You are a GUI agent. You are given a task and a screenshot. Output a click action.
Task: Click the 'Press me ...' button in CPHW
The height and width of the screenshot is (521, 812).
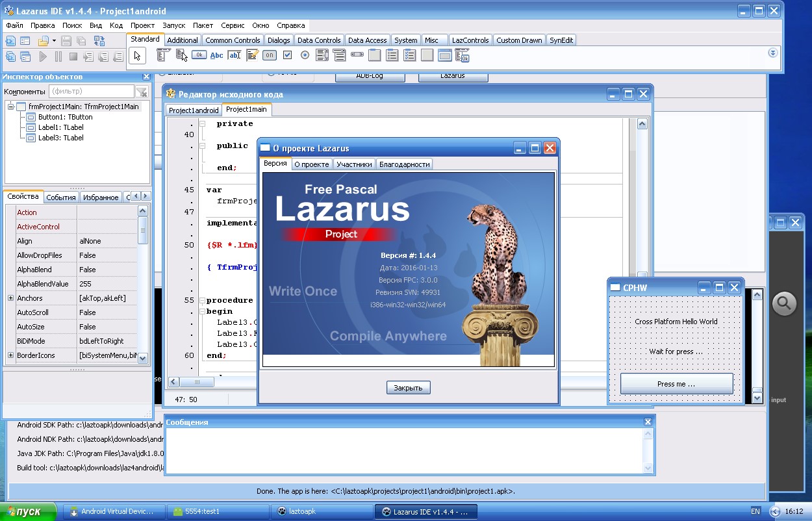[676, 384]
